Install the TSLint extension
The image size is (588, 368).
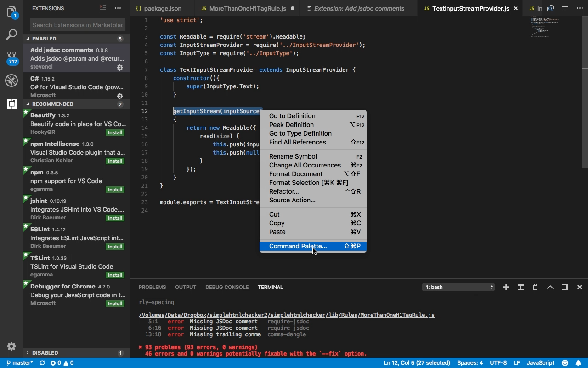coord(115,275)
